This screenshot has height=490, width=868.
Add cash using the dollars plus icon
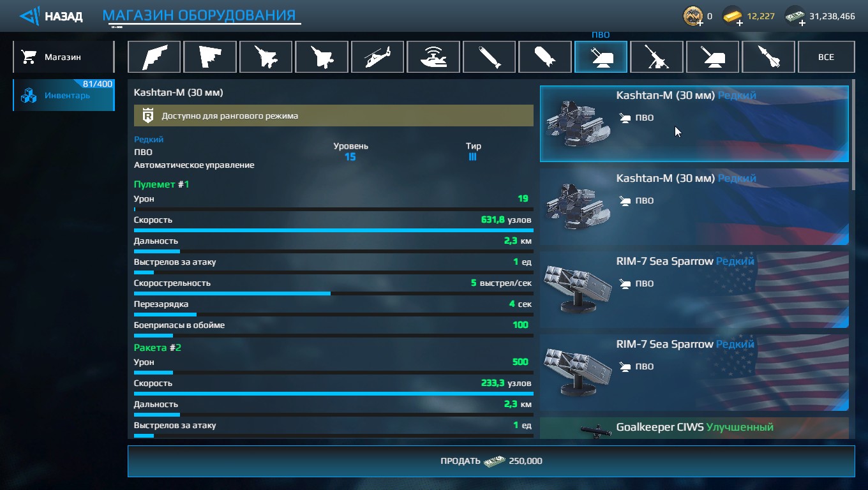(x=802, y=23)
